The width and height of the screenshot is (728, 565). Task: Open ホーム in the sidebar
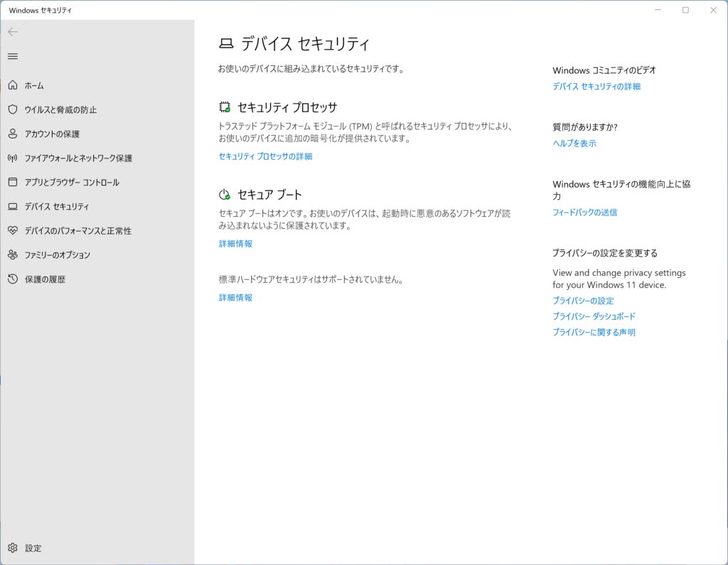[97, 85]
